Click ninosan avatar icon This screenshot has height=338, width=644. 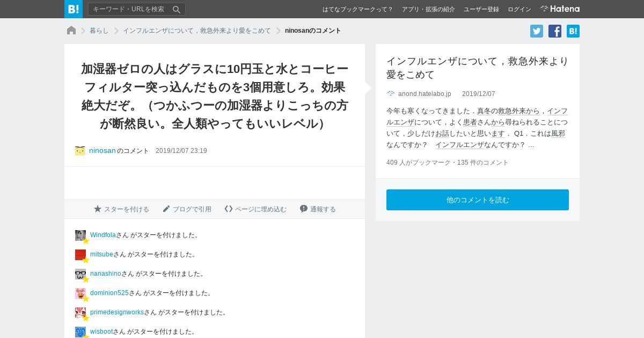(x=80, y=151)
